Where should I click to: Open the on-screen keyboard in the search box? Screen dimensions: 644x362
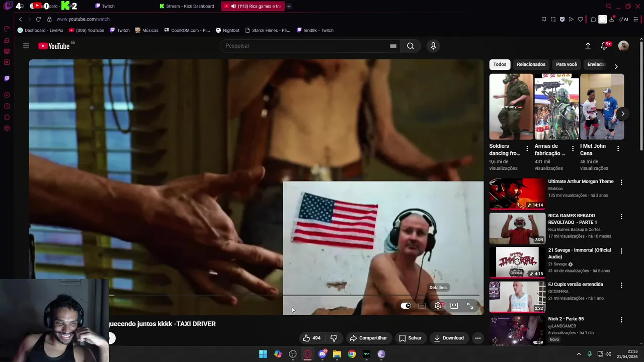tap(393, 46)
